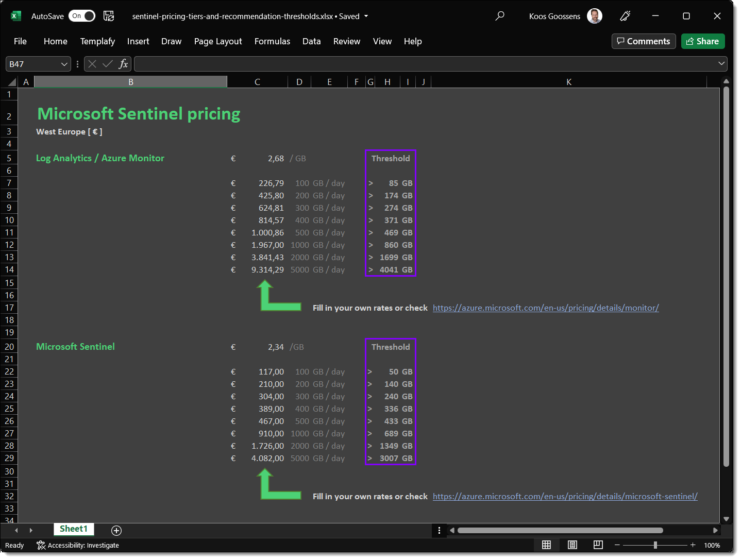
Task: Click the Comments button
Action: 644,41
